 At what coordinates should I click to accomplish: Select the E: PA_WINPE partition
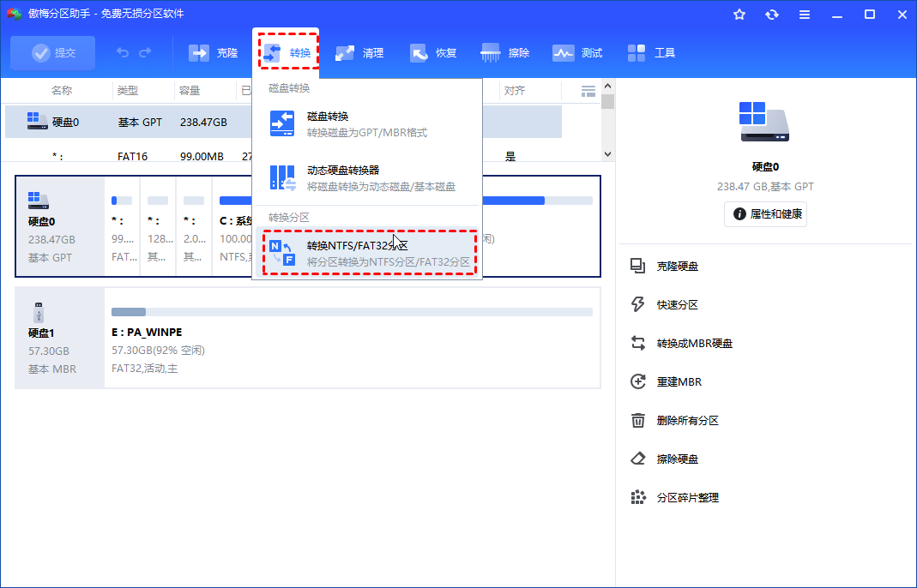coord(352,338)
